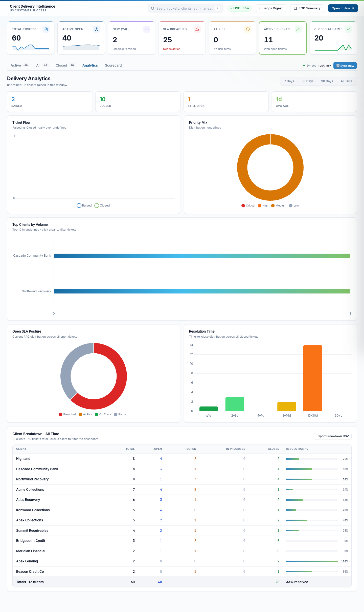Click the Cascade Community Bank volume bar
Image resolution: width=364 pixels, height=612 pixels.
point(202,256)
